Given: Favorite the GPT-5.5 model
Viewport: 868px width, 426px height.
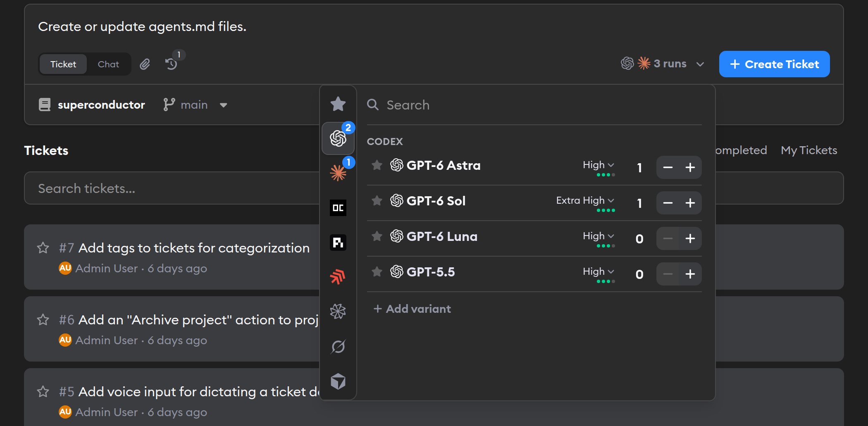Looking at the screenshot, I should pyautogui.click(x=377, y=272).
